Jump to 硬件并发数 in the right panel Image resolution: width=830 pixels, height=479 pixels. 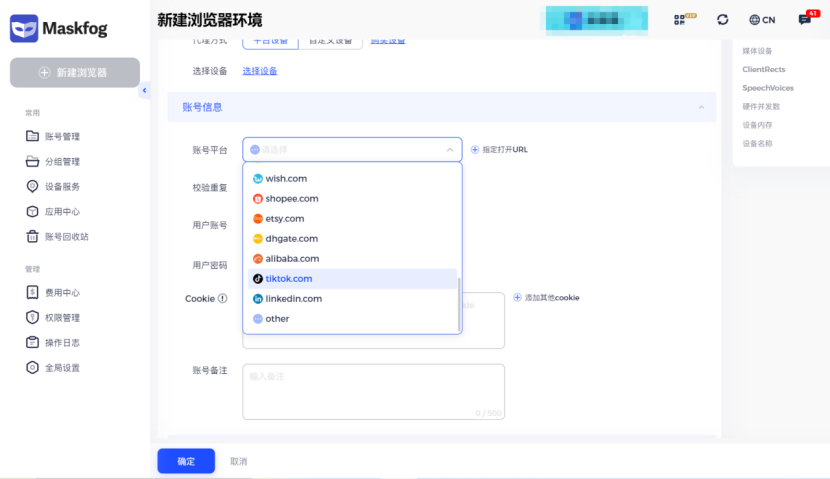761,106
